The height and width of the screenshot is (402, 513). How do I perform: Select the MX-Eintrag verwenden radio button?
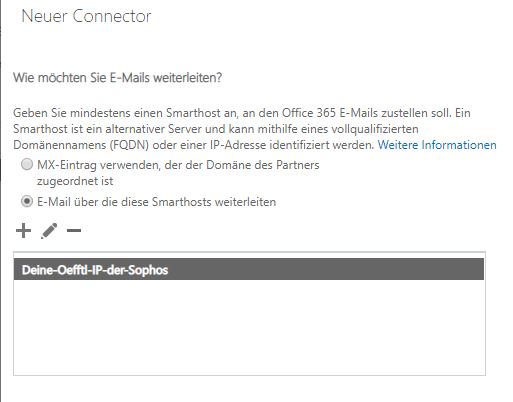(x=27, y=165)
